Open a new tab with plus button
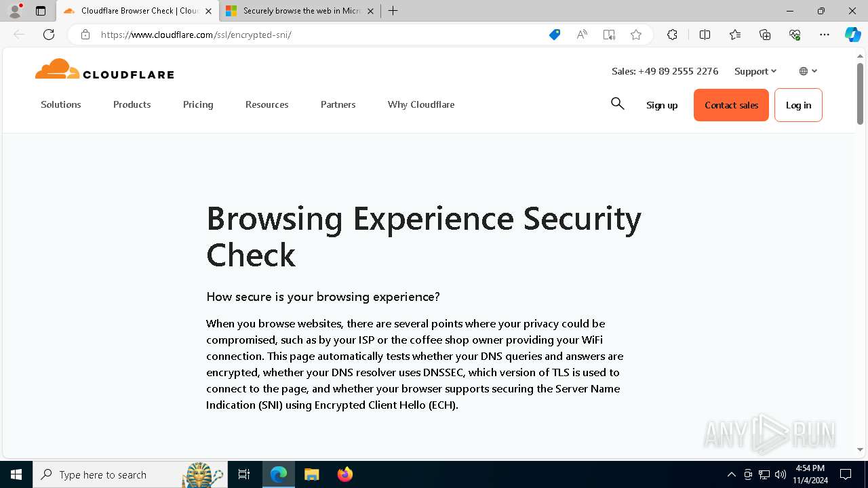 pyautogui.click(x=393, y=11)
